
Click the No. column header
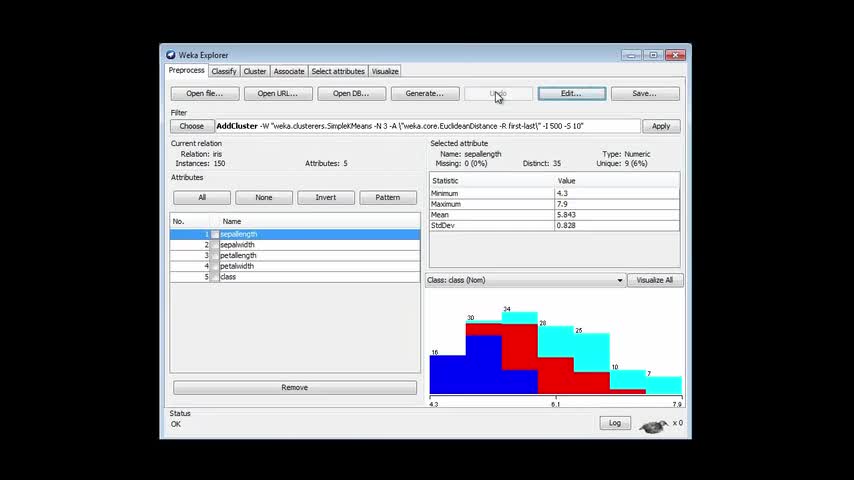click(x=190, y=221)
